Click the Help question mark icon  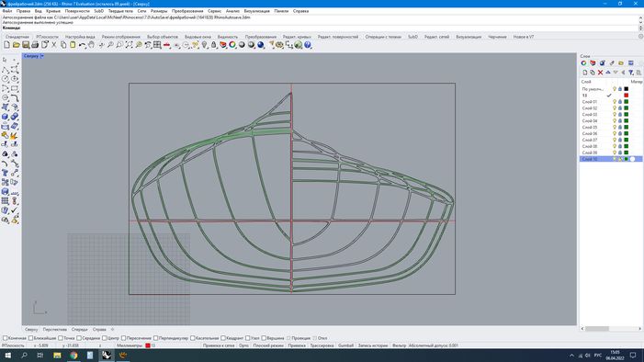[x=308, y=45]
